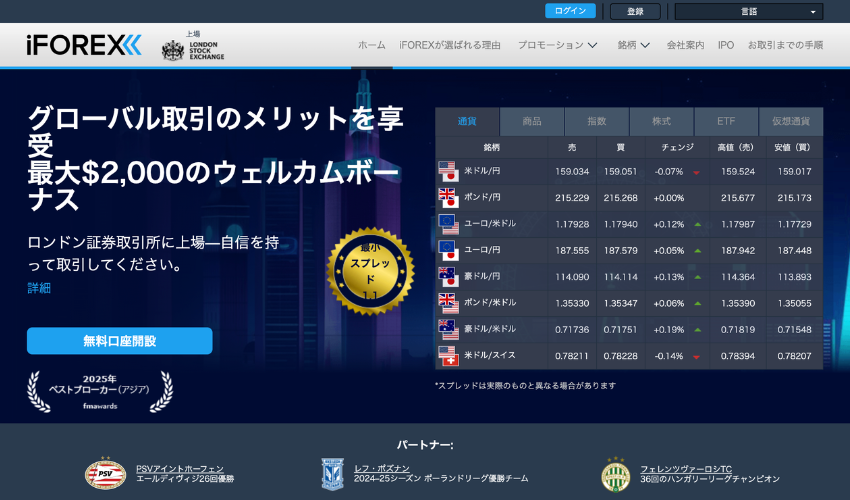Screen dimensions: 850x500
Task: Open お取引までの手順 page
Action: tap(785, 45)
